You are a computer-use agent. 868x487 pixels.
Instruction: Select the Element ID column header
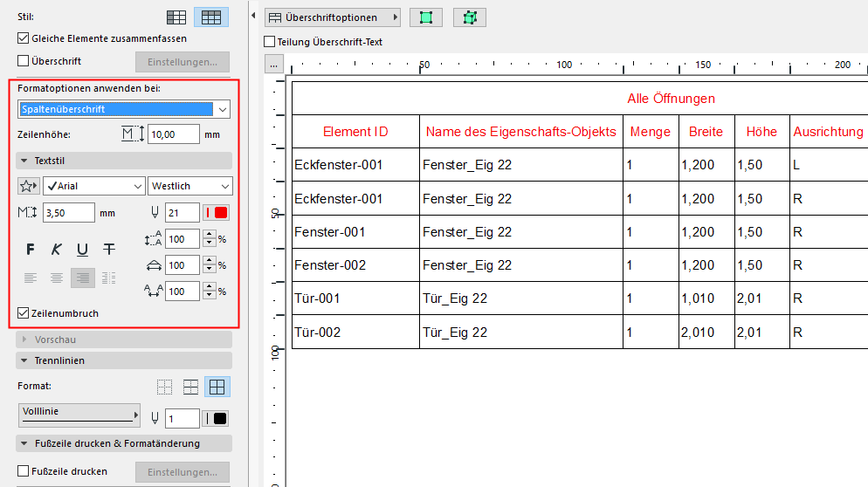pyautogui.click(x=355, y=132)
